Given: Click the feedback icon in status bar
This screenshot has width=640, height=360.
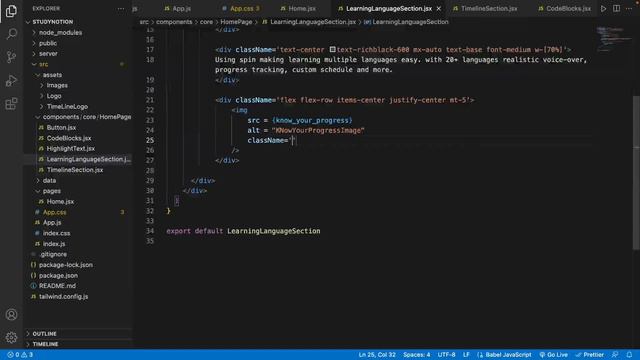Looking at the screenshot, I should pos(615,355).
